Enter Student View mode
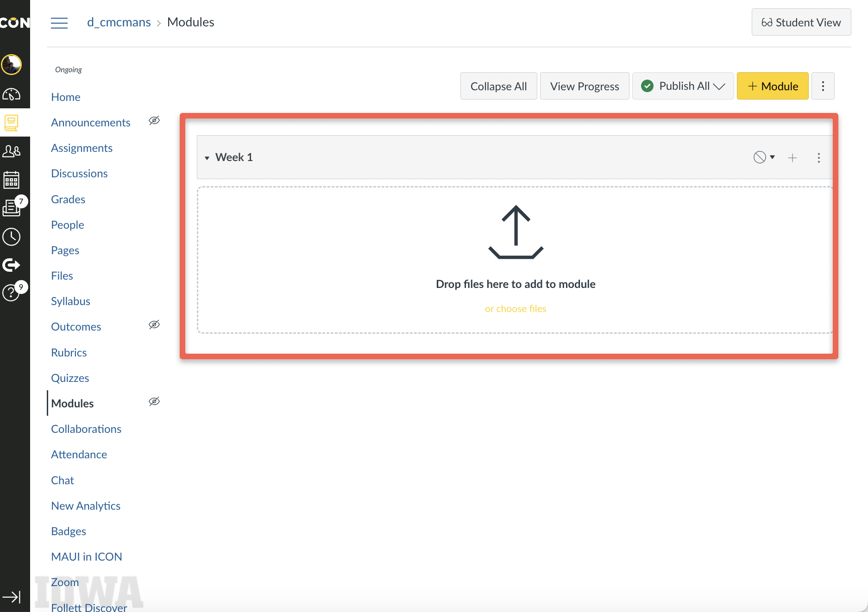The width and height of the screenshot is (868, 612). tap(801, 22)
